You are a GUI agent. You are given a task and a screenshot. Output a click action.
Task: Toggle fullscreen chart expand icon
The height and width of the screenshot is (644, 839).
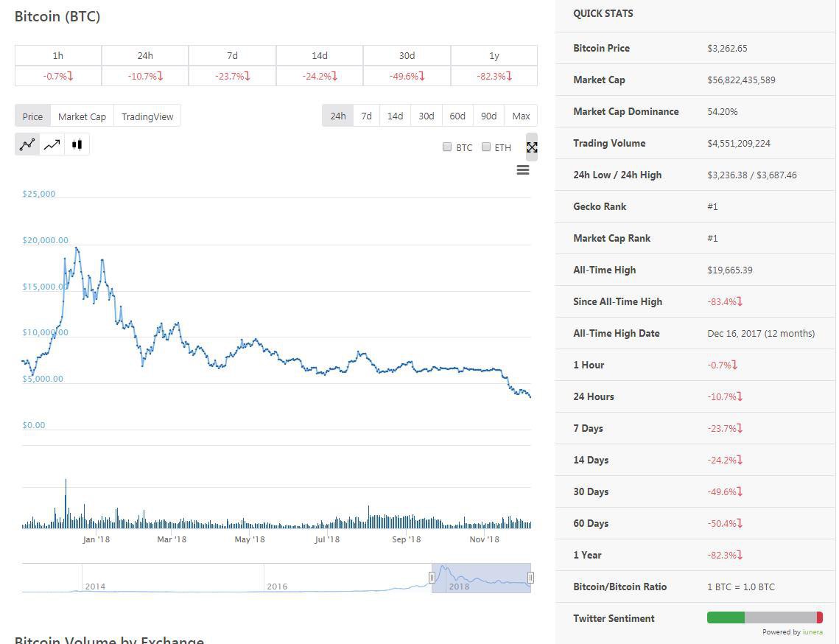click(532, 147)
